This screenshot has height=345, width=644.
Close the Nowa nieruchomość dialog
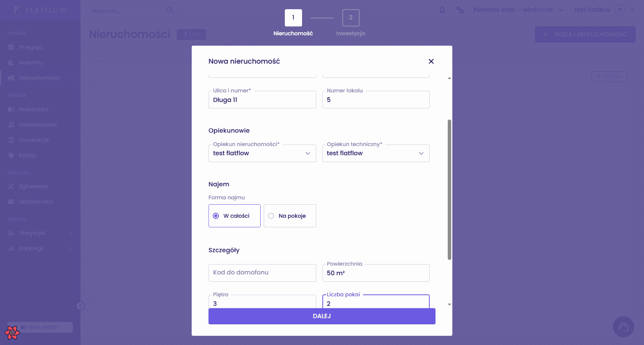[x=431, y=61]
